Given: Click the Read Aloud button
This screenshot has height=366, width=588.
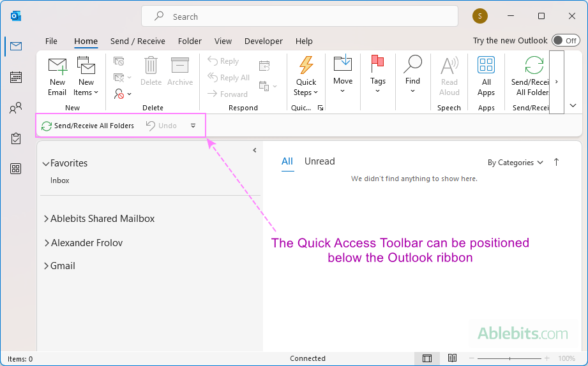Looking at the screenshot, I should tap(449, 77).
